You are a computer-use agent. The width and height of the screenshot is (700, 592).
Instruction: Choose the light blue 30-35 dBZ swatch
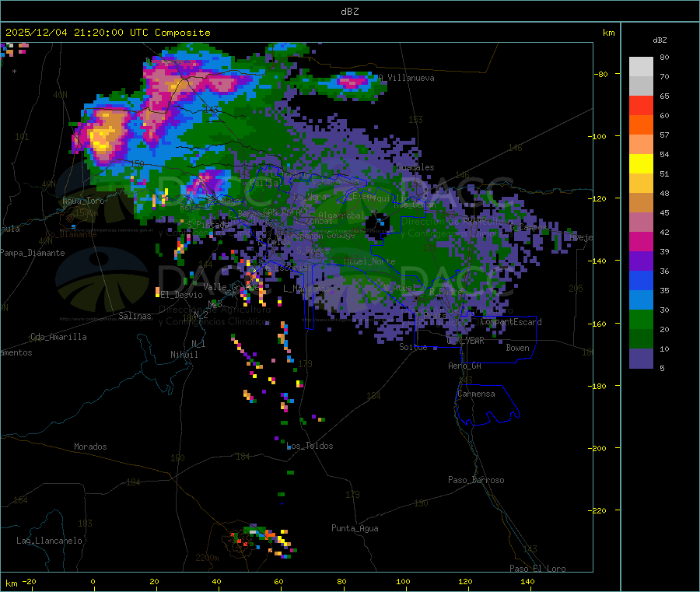641,300
